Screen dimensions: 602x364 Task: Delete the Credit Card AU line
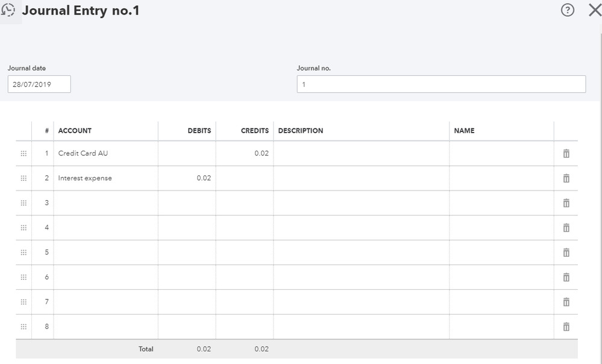[566, 154]
